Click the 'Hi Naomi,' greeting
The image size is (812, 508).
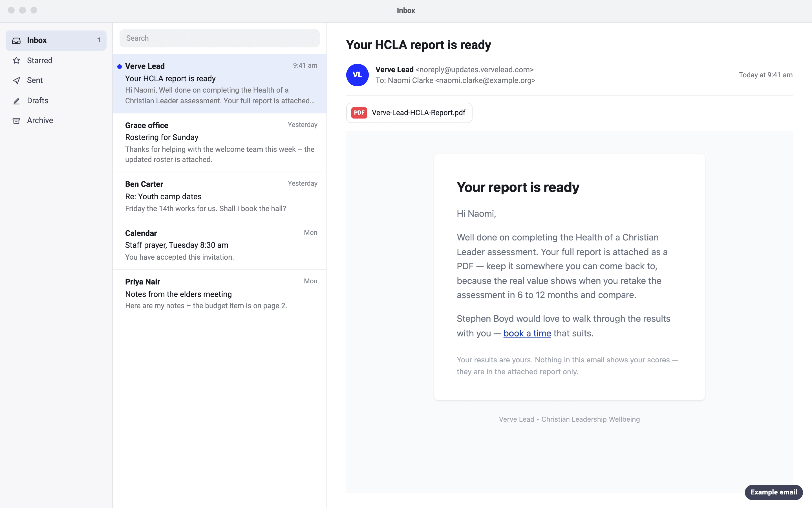click(x=476, y=214)
